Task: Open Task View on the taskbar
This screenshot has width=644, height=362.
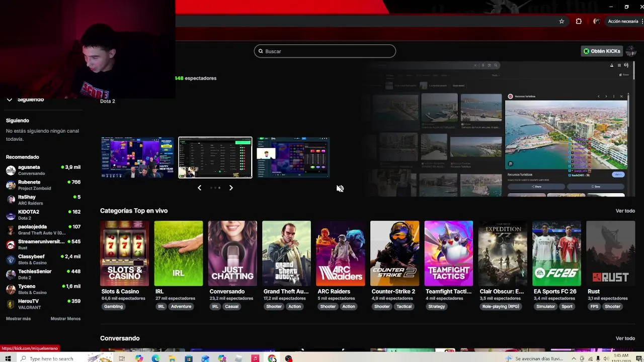Action: point(122,358)
